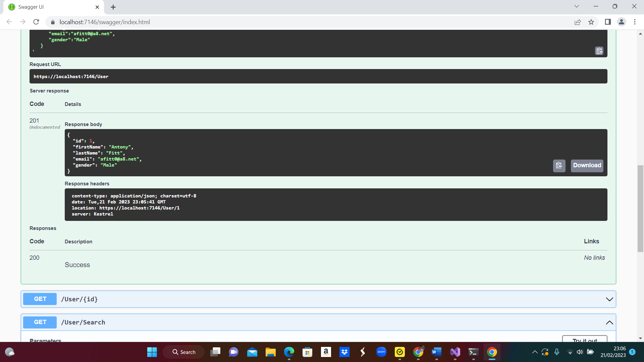Expand the GET /User/{id} endpoint
644x362 pixels.
pyautogui.click(x=609, y=299)
